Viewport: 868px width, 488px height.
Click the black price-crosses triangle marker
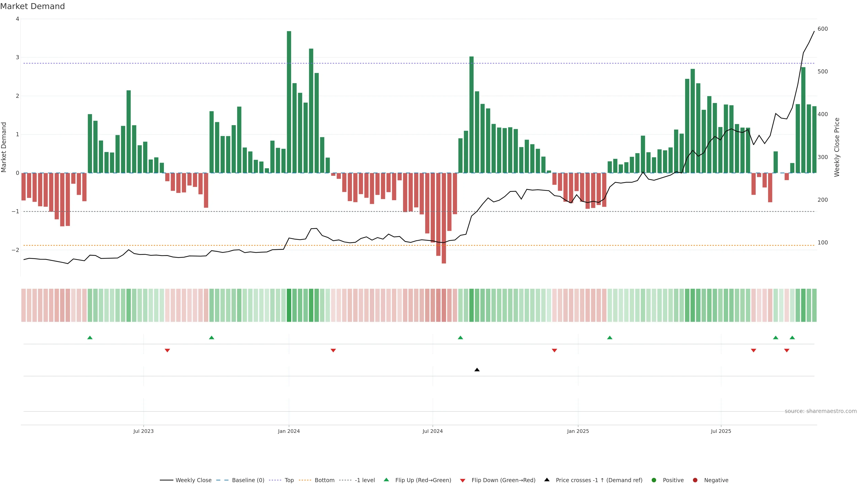(x=477, y=370)
